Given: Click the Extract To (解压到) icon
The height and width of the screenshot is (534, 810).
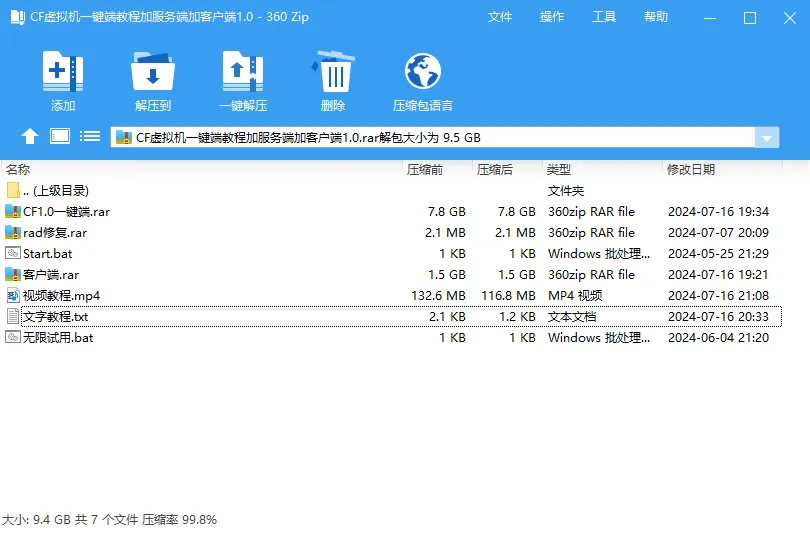Looking at the screenshot, I should coord(153,73).
